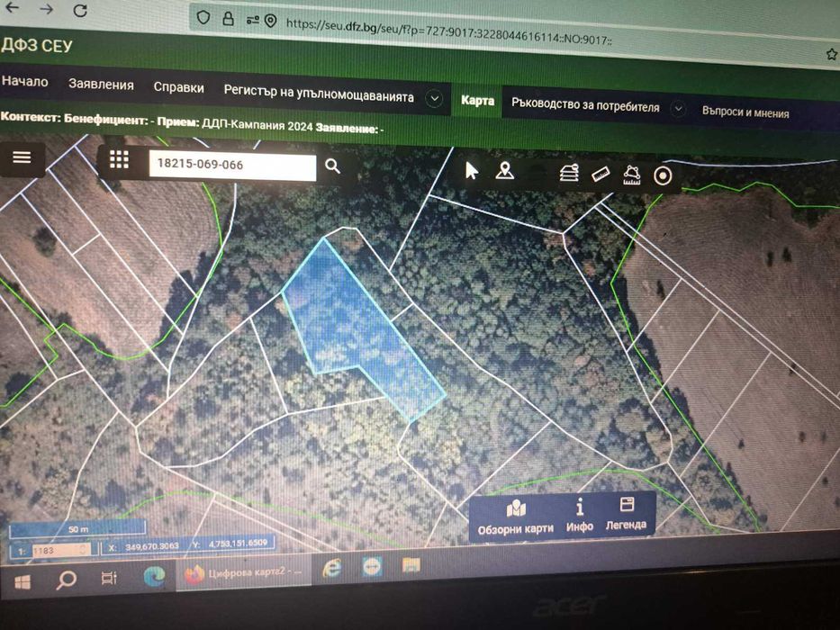Click the circular target locate icon
Screen dimensions: 840x630
(x=664, y=175)
